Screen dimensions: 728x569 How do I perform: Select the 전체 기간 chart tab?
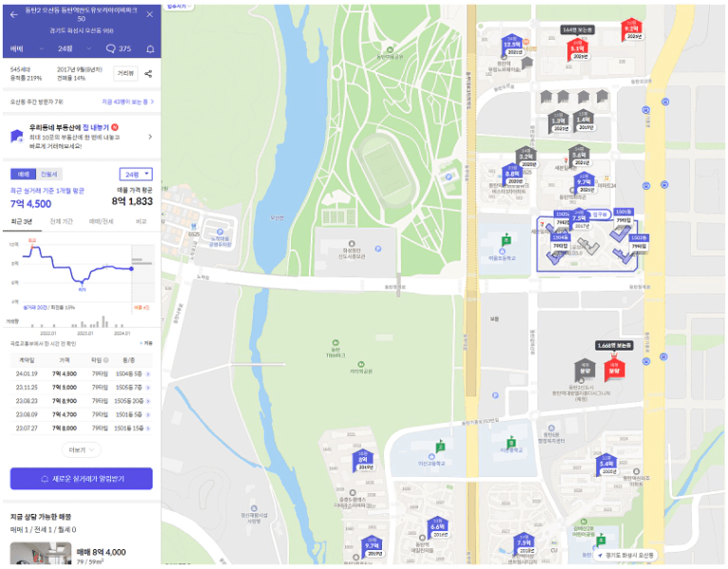click(x=61, y=222)
